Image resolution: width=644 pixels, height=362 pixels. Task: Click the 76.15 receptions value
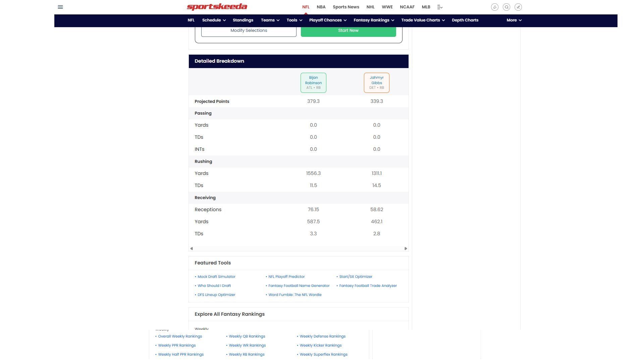click(x=313, y=210)
